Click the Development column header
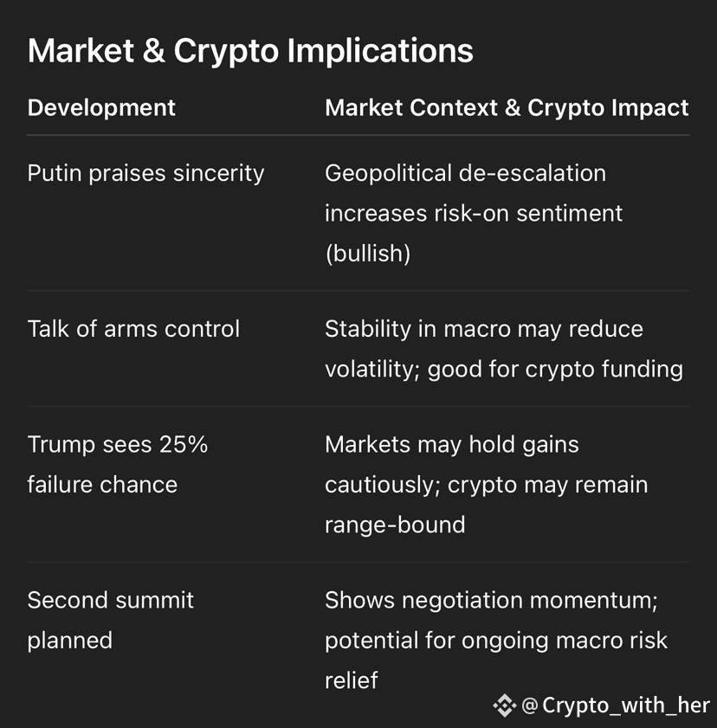The width and height of the screenshot is (717, 728). (x=101, y=107)
